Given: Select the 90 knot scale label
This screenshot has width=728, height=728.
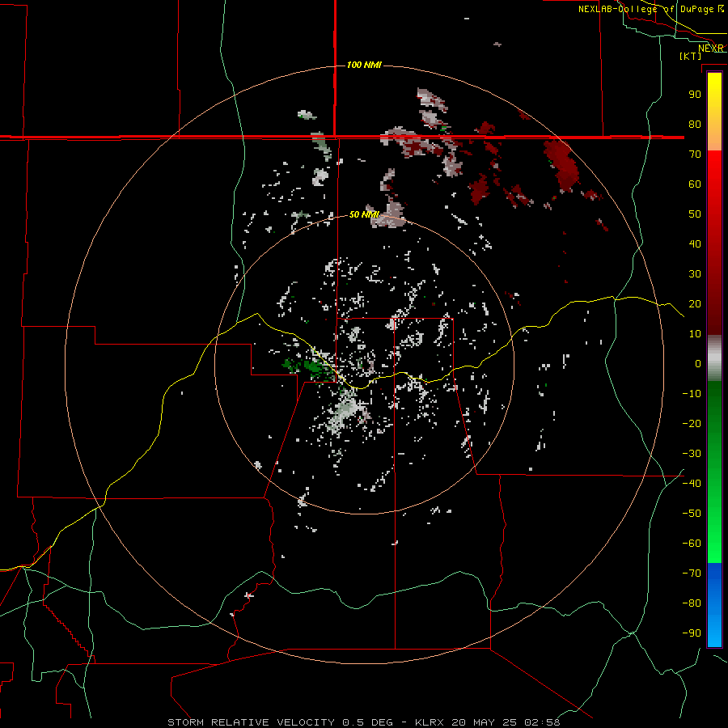Looking at the screenshot, I should pos(695,95).
